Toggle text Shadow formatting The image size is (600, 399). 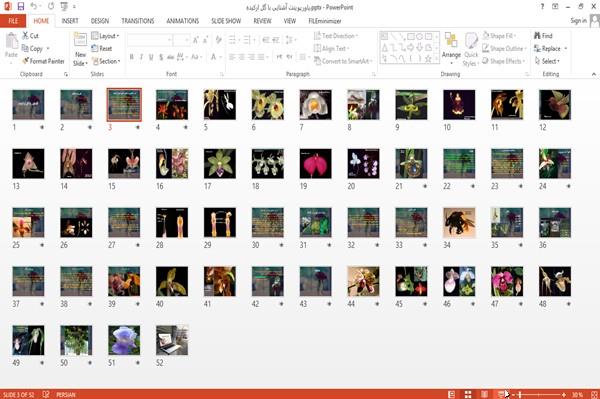pos(161,57)
